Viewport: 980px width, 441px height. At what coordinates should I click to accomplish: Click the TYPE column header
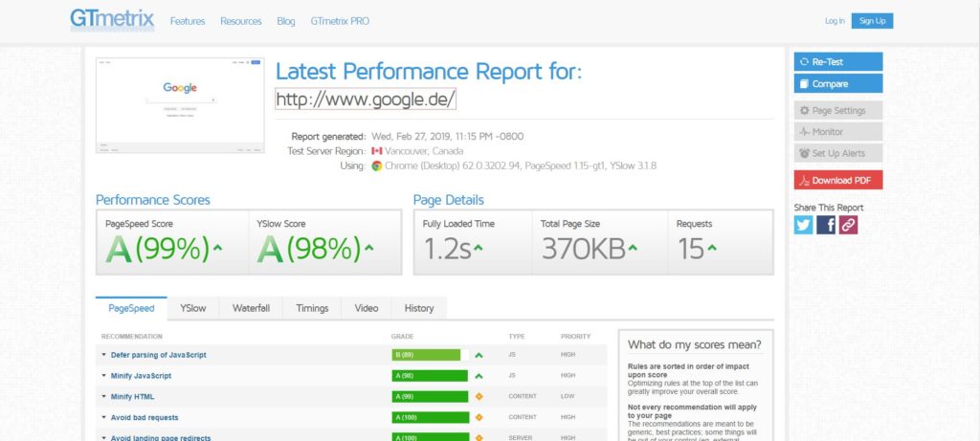516,337
